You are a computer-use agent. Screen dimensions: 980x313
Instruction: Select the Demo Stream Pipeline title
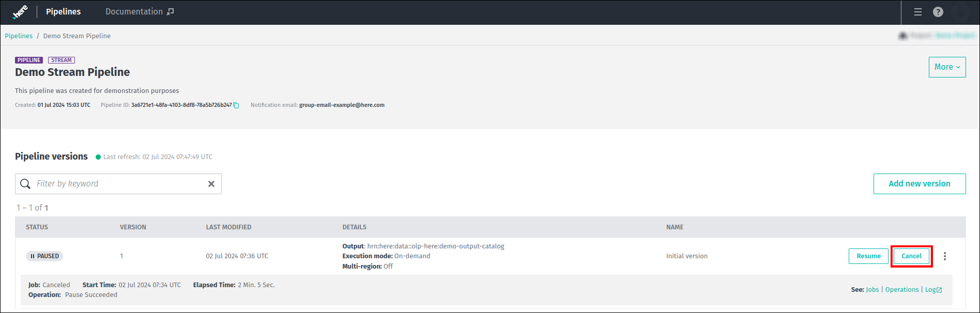pyautogui.click(x=72, y=72)
